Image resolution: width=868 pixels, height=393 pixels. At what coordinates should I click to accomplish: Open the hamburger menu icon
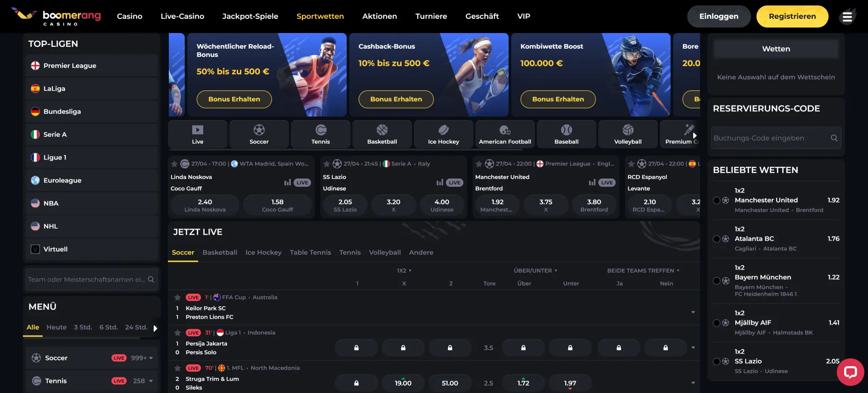click(847, 17)
